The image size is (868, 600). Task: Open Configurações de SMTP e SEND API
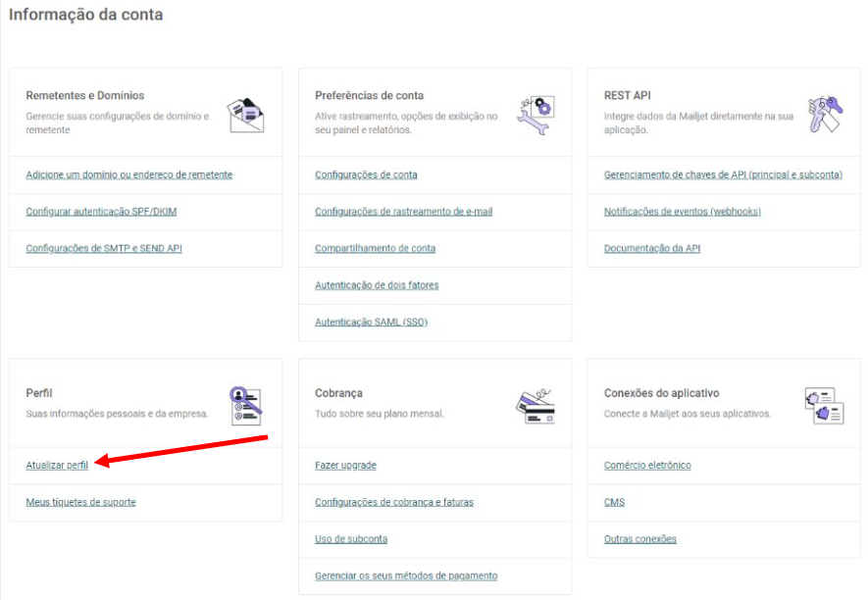coord(104,248)
